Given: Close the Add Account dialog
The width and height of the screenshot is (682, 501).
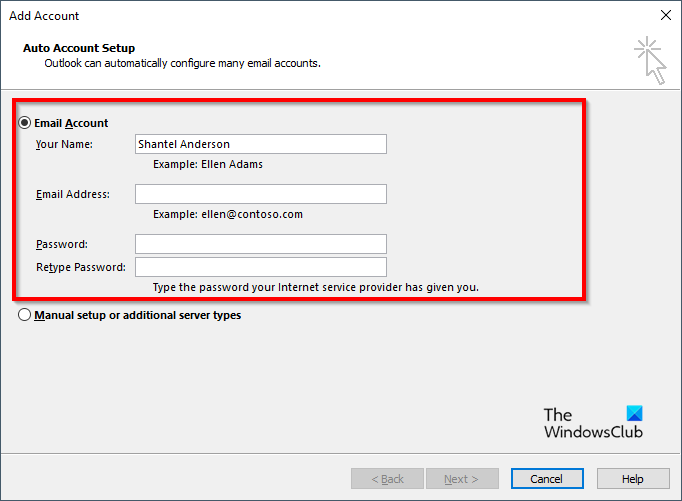Looking at the screenshot, I should point(665,16).
